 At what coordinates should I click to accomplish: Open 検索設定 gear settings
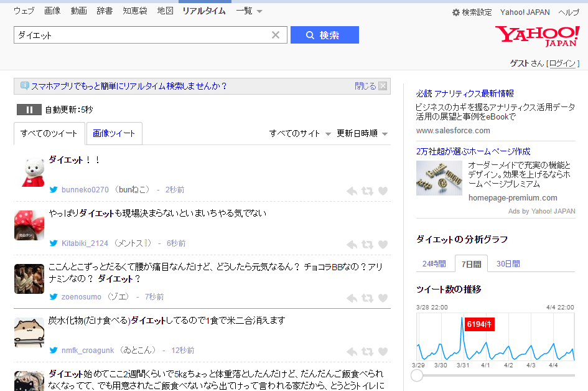[472, 12]
